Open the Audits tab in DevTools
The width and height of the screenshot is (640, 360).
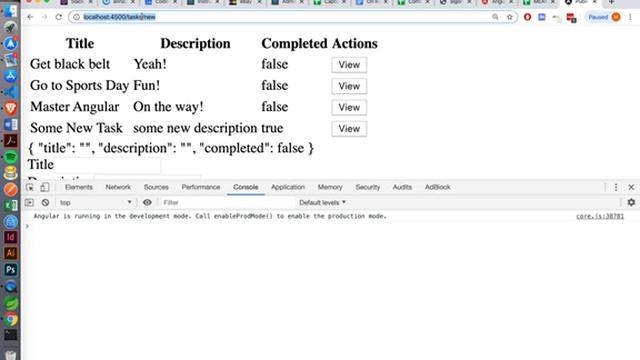402,187
